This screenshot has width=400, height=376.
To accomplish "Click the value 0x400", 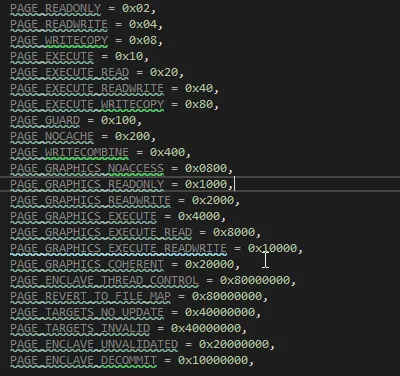I will click(167, 152).
